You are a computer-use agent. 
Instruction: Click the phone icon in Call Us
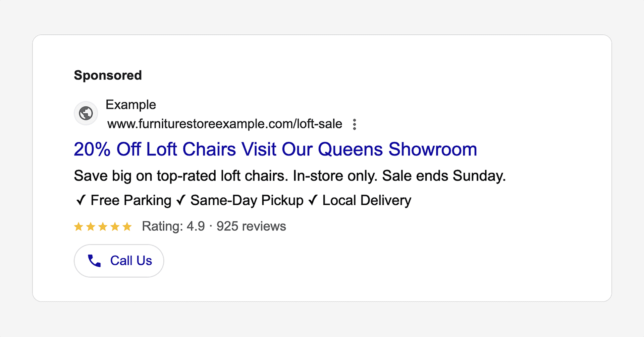94,261
